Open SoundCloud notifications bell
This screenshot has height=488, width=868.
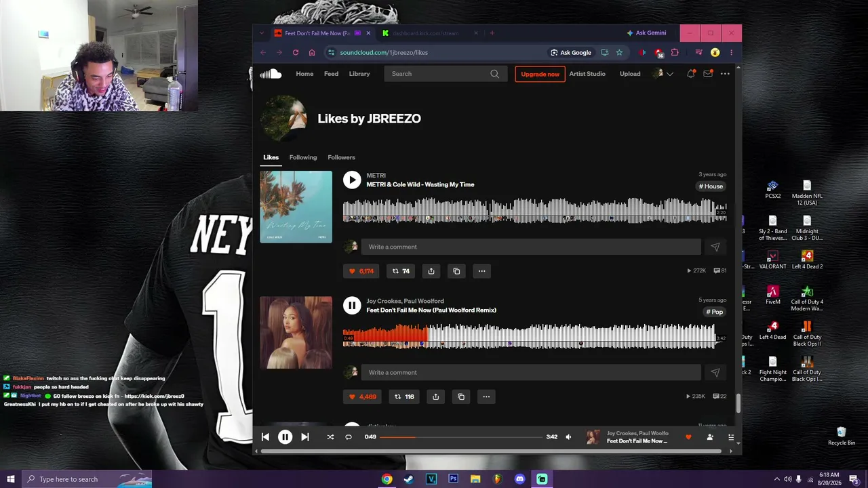pos(690,74)
